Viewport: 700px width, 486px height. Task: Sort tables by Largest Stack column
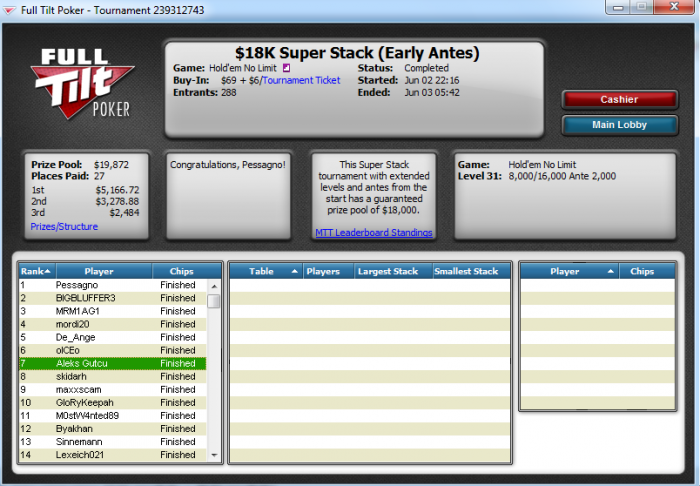point(393,271)
